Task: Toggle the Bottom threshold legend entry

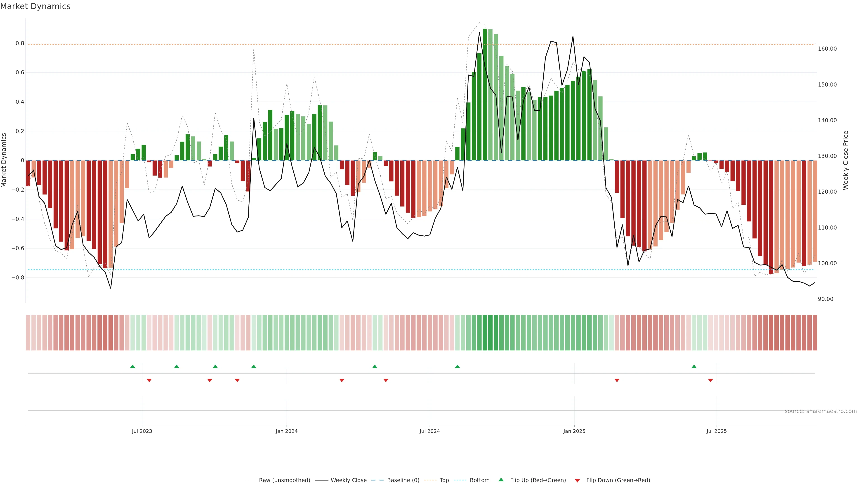Action: pos(479,480)
